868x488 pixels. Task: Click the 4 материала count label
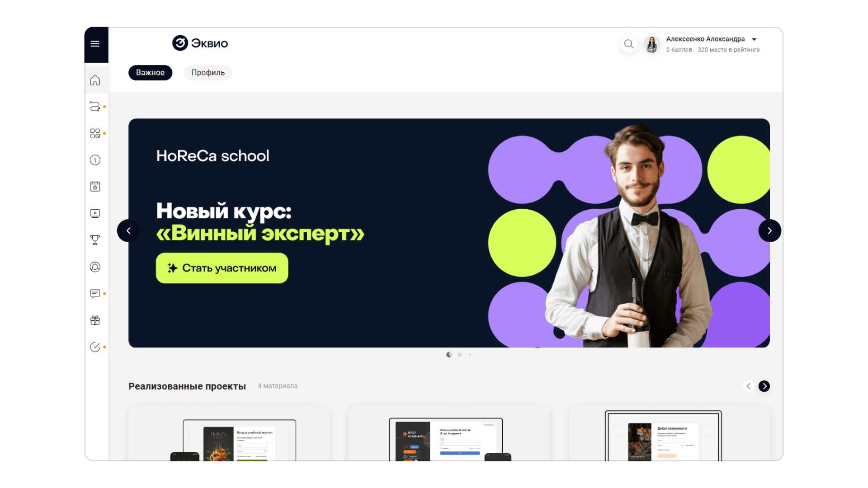tap(278, 386)
